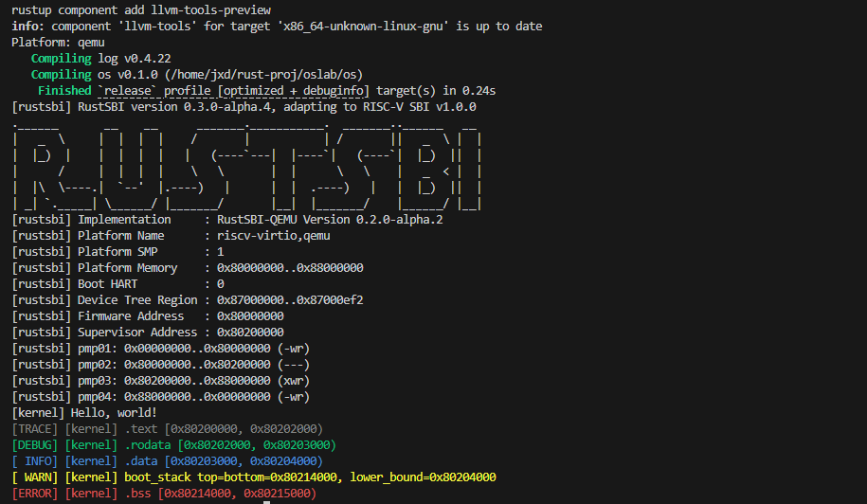The width and height of the screenshot is (867, 504).
Task: Click the 'Boot HART : 0' line
Action: click(117, 283)
